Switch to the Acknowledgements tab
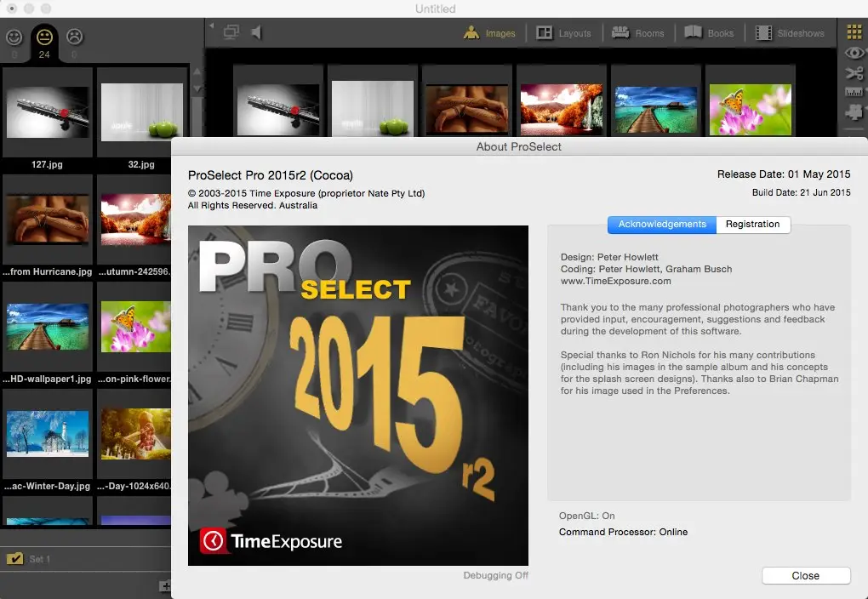 (x=662, y=225)
